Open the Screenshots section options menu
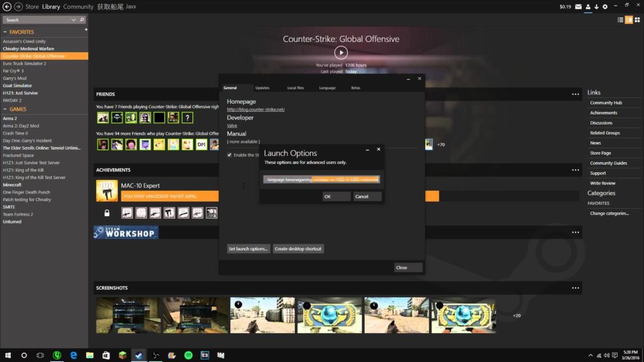 [x=575, y=288]
